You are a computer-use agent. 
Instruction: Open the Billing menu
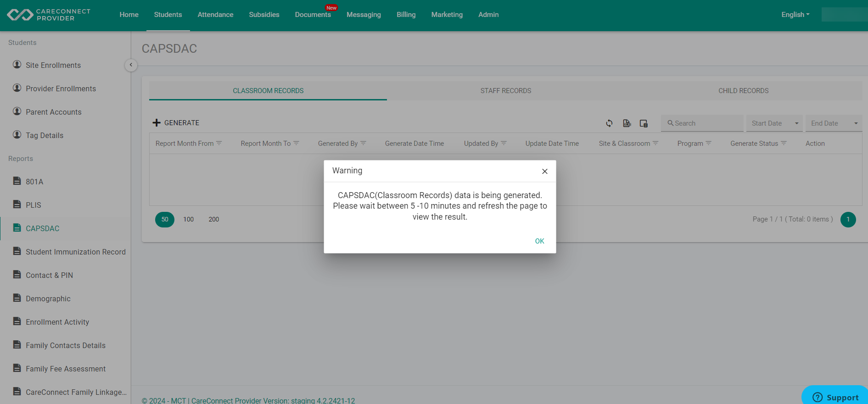[406, 15]
